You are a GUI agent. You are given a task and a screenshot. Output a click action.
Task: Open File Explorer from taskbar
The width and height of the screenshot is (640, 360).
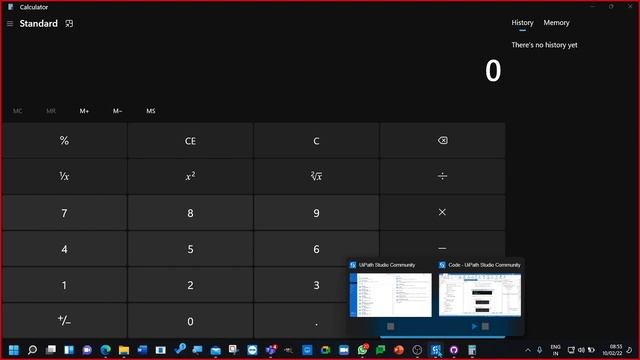(x=124, y=350)
